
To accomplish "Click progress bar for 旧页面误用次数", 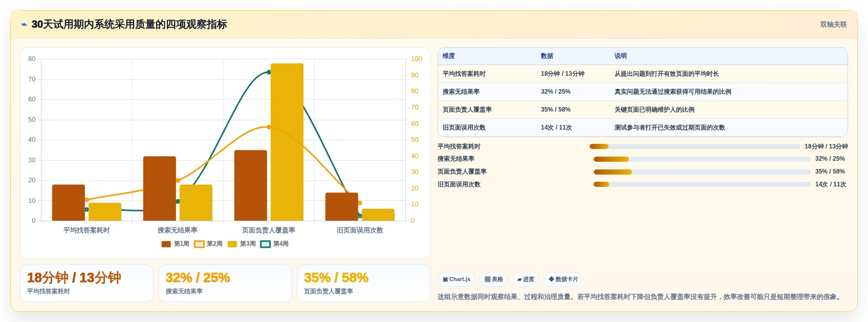I will click(702, 184).
